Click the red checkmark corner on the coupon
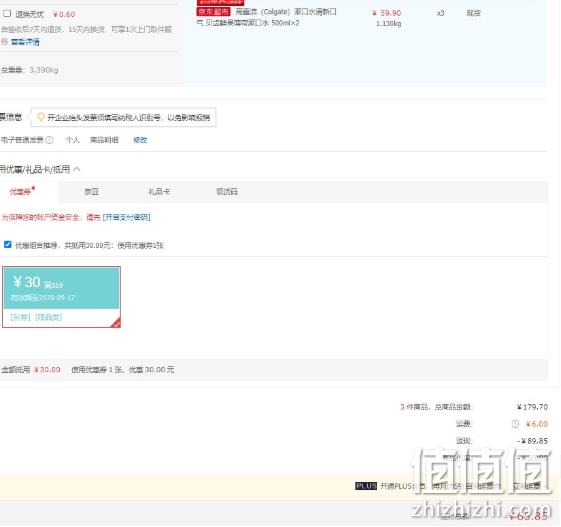Viewport: 561px width, 527px height. click(116, 323)
